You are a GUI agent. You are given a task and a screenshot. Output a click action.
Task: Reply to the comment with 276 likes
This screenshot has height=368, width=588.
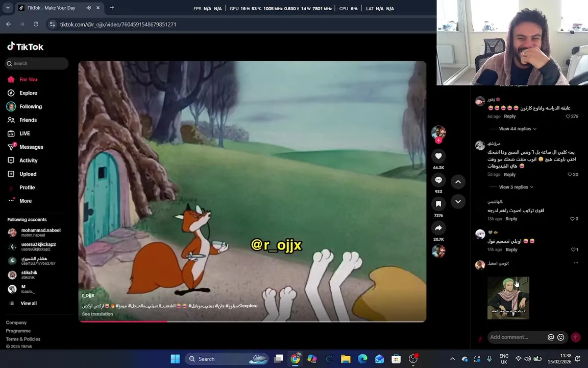pyautogui.click(x=509, y=117)
